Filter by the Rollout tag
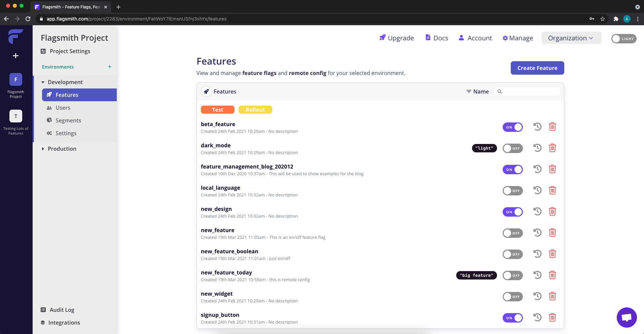The width and height of the screenshot is (644, 334). [255, 110]
